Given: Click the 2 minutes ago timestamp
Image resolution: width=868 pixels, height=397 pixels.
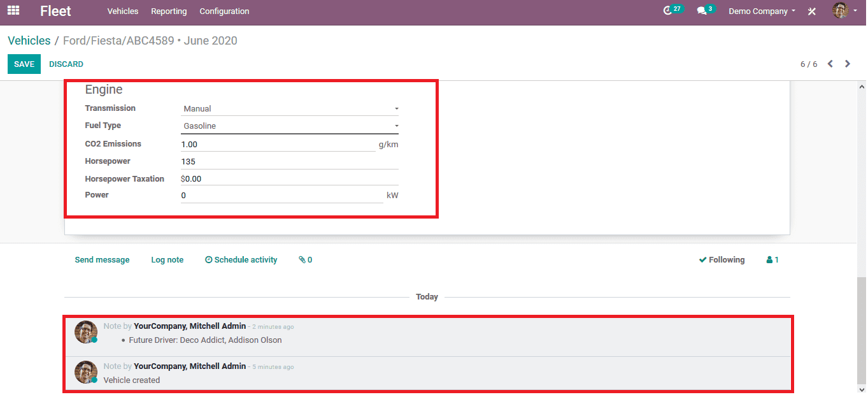Looking at the screenshot, I should (x=273, y=327).
